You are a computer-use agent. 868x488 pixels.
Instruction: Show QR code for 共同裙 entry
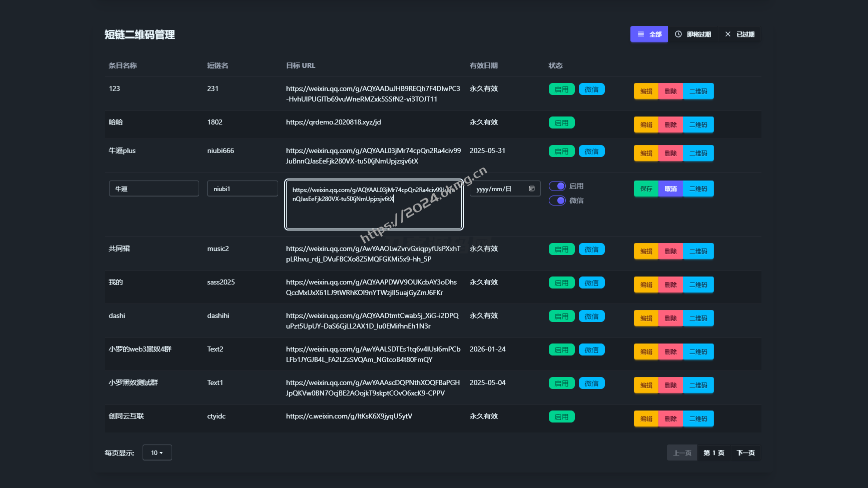tap(698, 251)
